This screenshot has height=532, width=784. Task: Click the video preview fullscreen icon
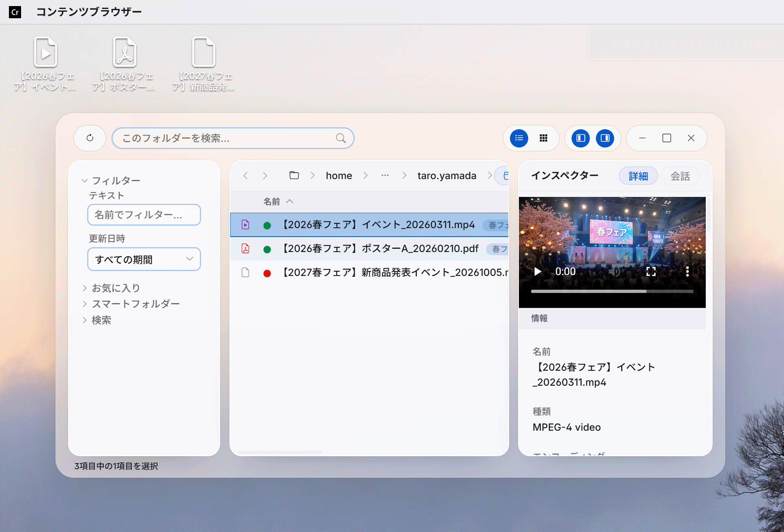pyautogui.click(x=651, y=271)
